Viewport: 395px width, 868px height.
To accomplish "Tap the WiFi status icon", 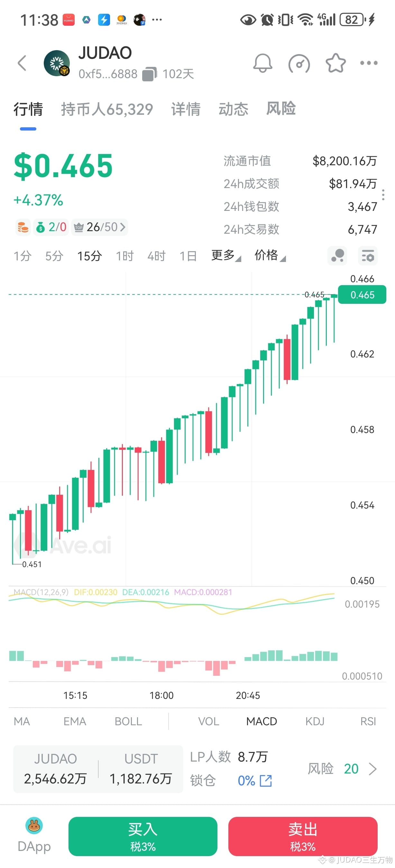I will tap(306, 20).
